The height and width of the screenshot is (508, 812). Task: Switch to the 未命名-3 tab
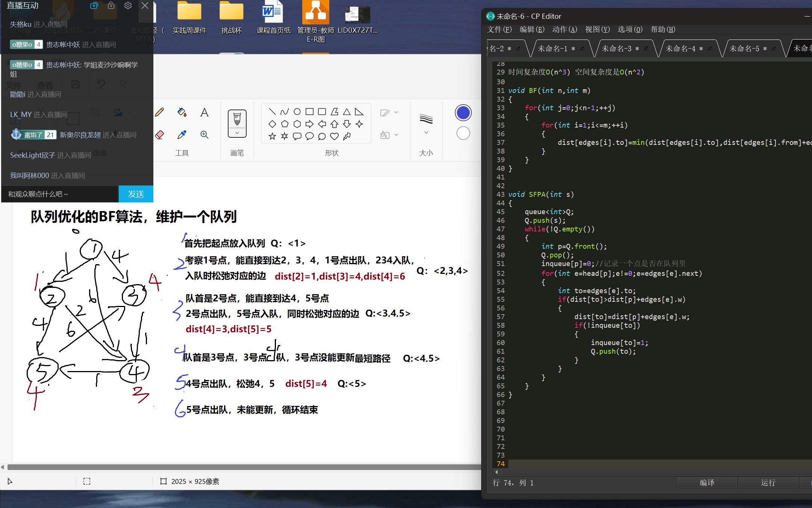617,49
